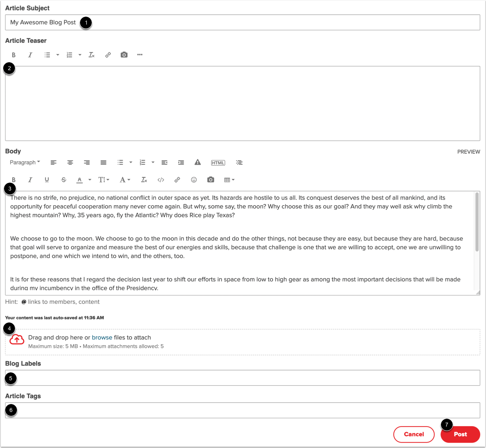Switch to the PREVIEW view

coord(469,151)
